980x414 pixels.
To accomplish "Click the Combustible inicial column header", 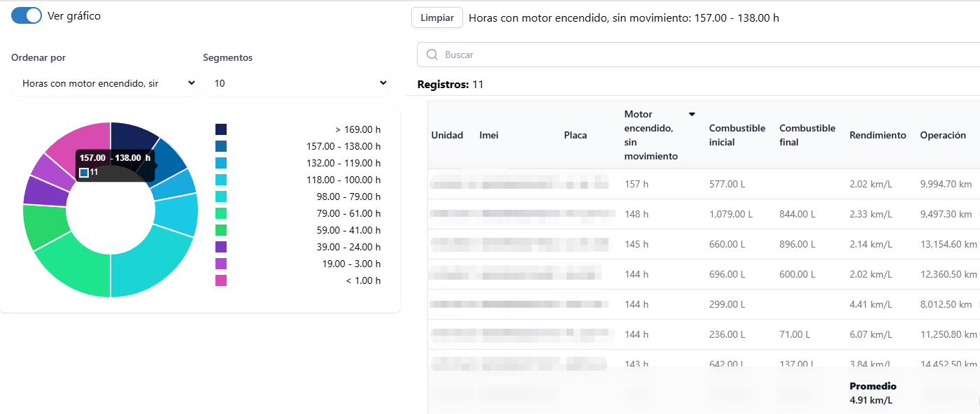I will coord(737,135).
